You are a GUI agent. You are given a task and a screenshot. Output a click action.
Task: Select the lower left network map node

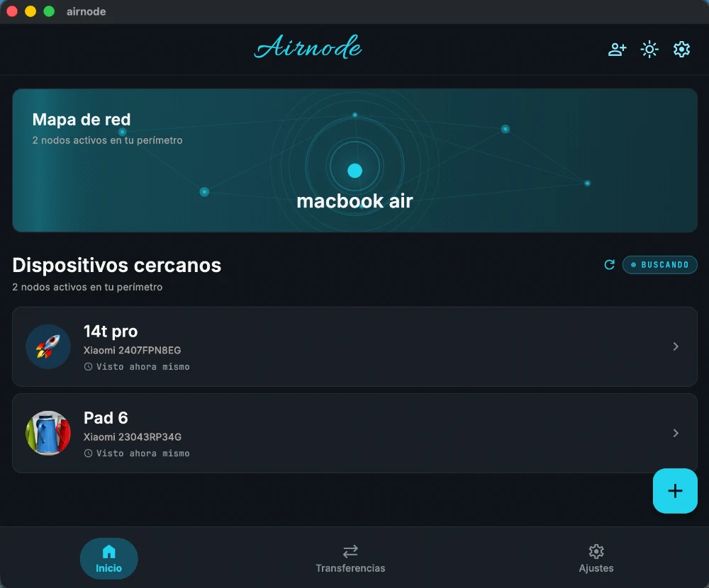[x=204, y=192]
